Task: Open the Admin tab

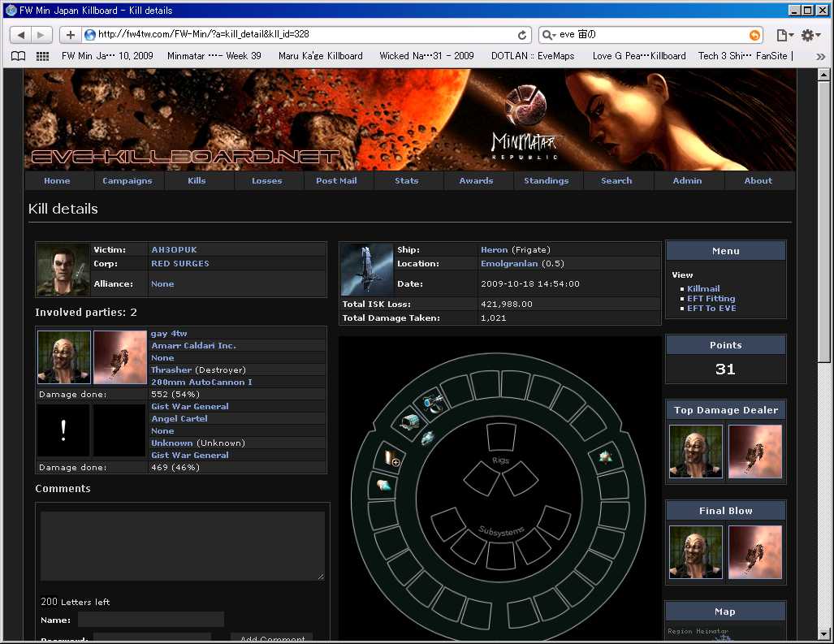Action: (687, 181)
